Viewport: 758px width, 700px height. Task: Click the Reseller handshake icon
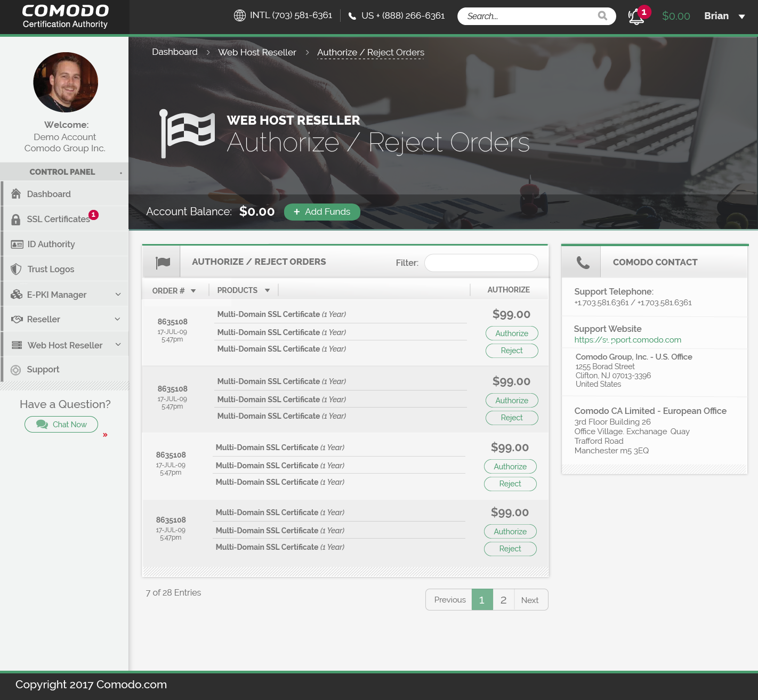click(x=17, y=319)
